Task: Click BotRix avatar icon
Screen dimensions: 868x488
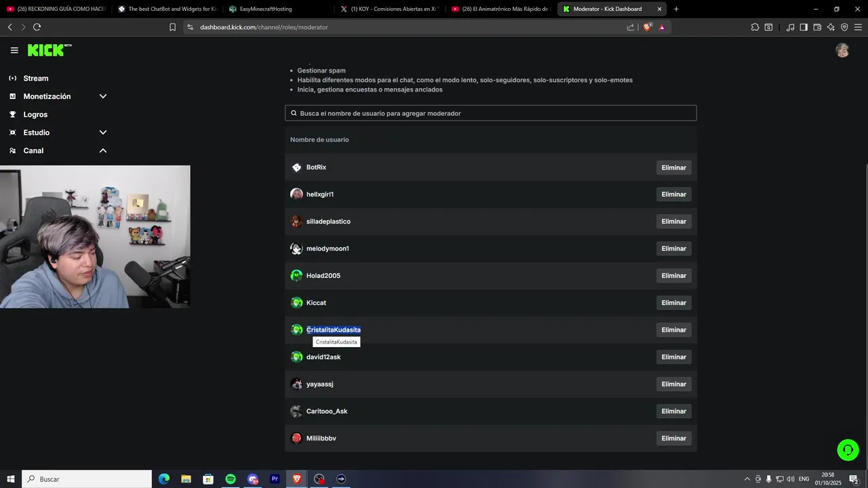Action: 296,167
